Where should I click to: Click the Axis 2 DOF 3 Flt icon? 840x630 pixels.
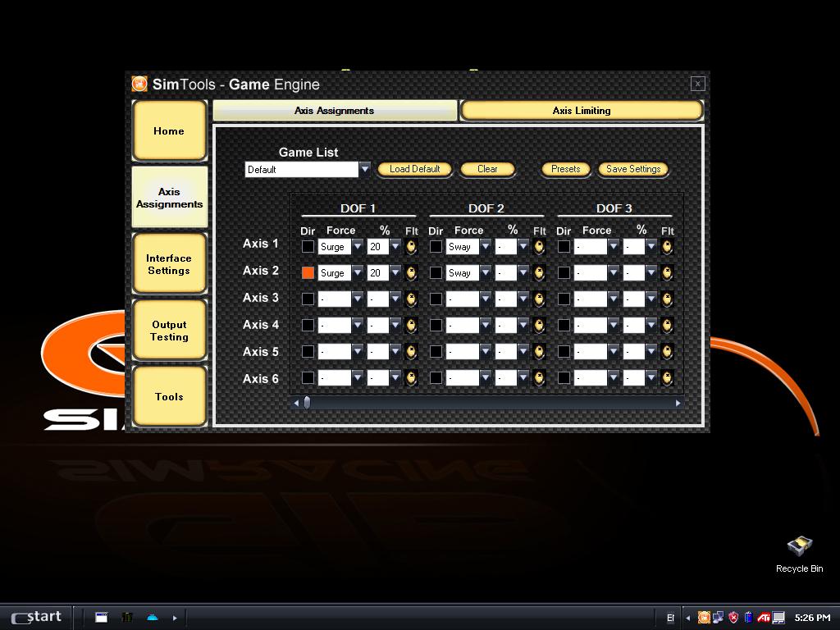click(667, 272)
